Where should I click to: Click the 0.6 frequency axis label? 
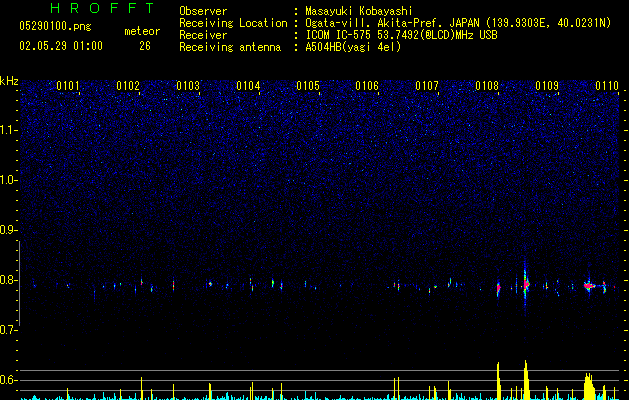tap(9, 380)
